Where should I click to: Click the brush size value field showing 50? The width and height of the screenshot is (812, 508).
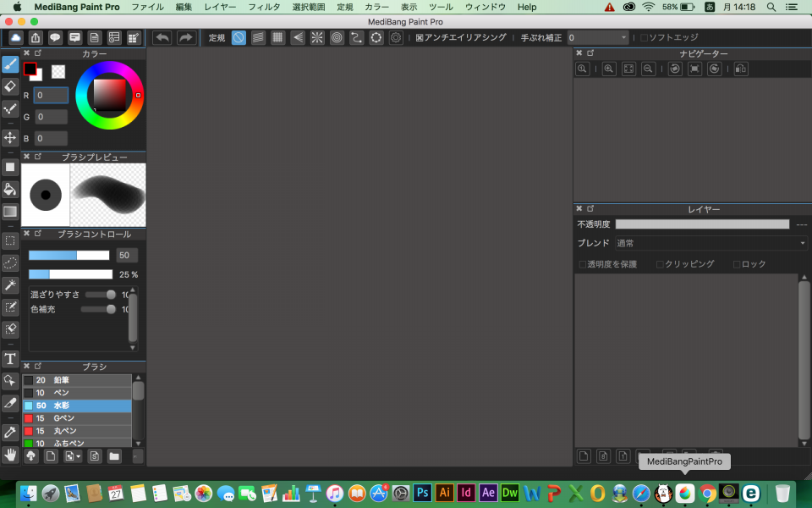pyautogui.click(x=126, y=255)
